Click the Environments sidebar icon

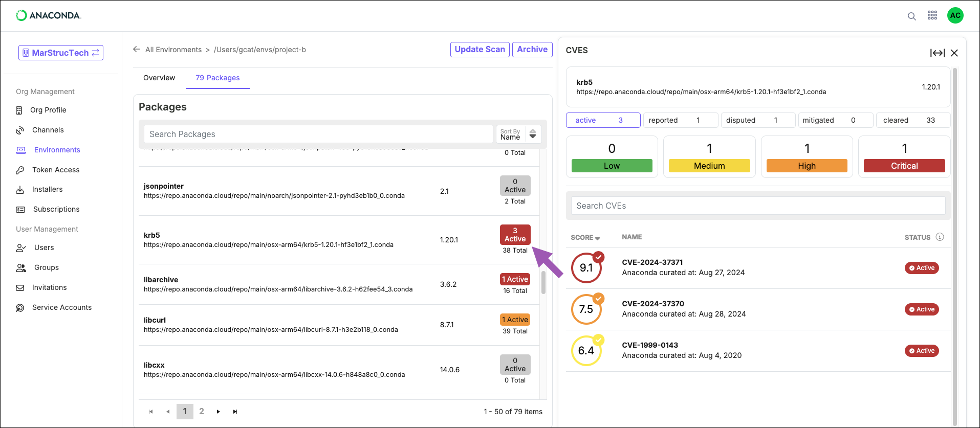click(20, 150)
